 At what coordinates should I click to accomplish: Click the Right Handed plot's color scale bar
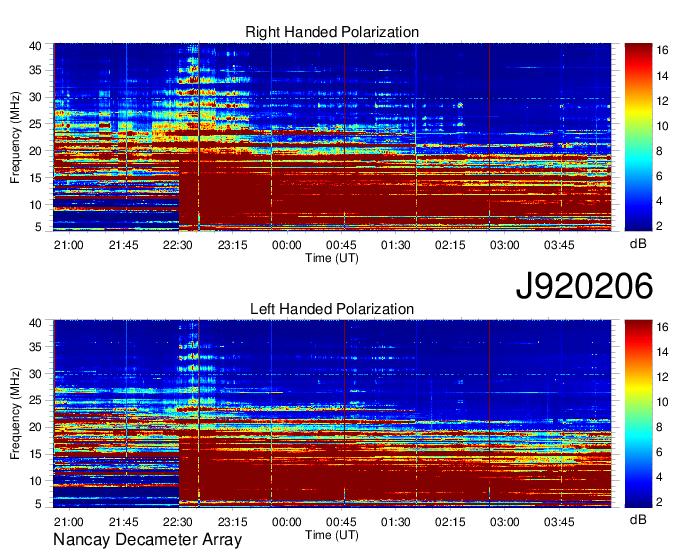pyautogui.click(x=638, y=137)
